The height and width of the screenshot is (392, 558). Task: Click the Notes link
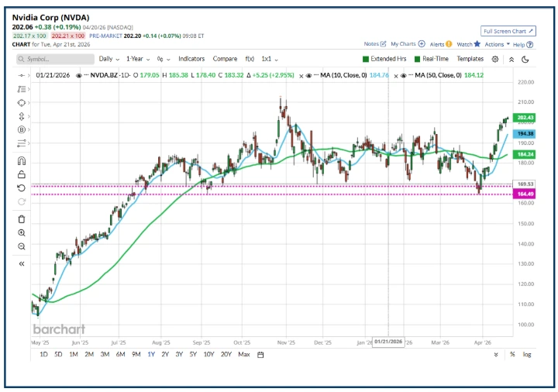pos(371,43)
